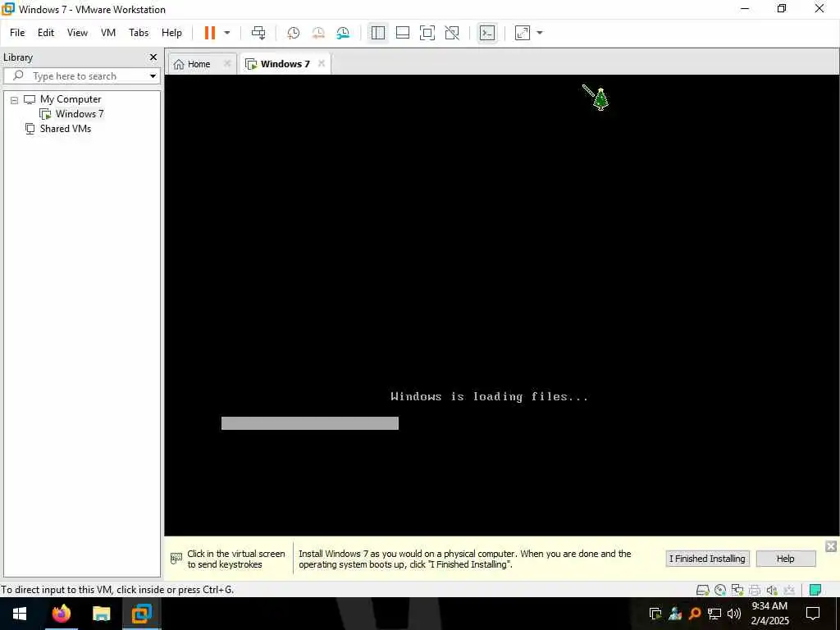This screenshot has width=840, height=630.
Task: Click VMware tray icon in system tray
Action: pos(655,614)
